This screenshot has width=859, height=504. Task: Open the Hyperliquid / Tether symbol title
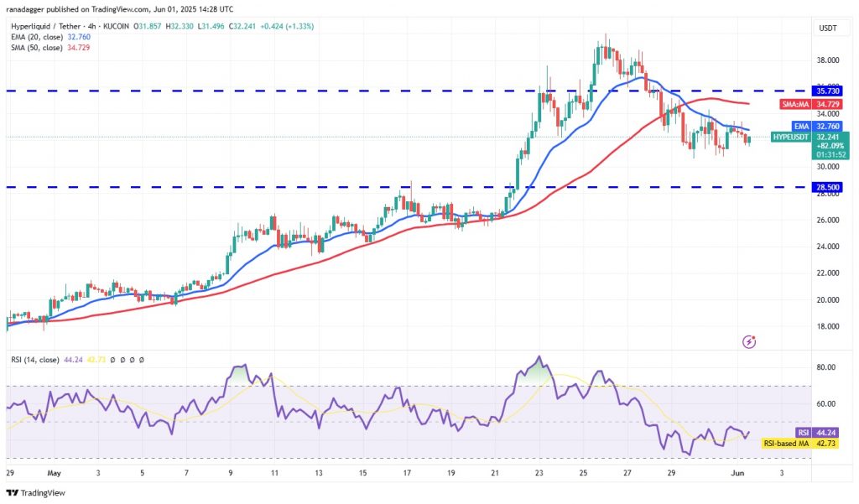pos(45,26)
